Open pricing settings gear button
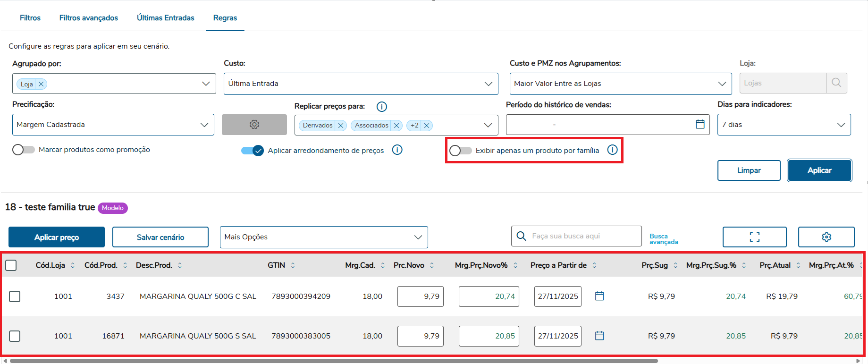Viewport: 868px width, 364px height. (254, 125)
